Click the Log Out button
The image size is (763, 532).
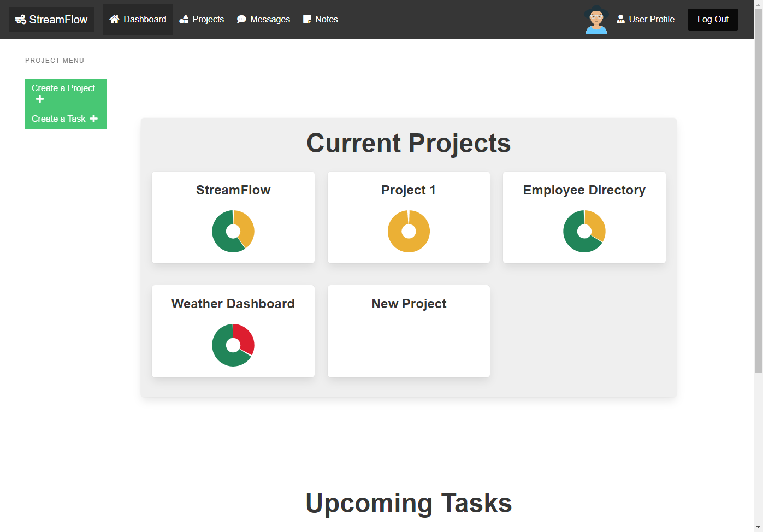pyautogui.click(x=713, y=20)
